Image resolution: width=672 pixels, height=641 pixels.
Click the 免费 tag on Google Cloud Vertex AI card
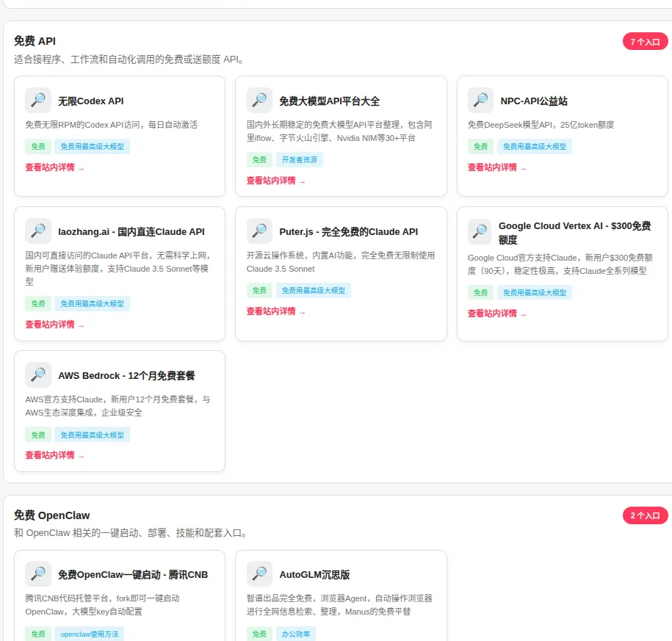pos(480,293)
